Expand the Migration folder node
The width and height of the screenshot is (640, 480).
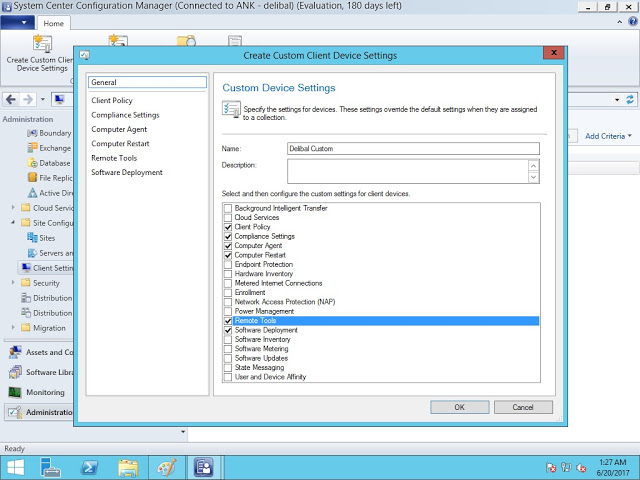point(12,327)
